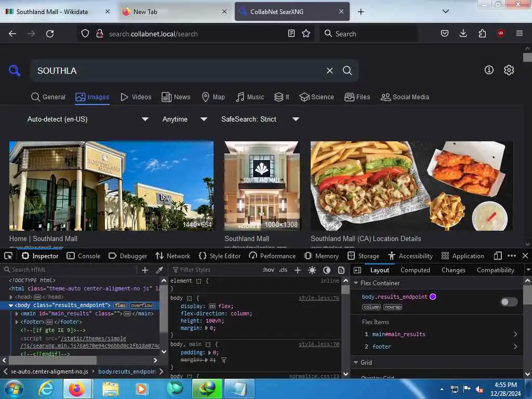Image resolution: width=532 pixels, height=399 pixels.
Task: Toggle .cls class panel
Action: (x=283, y=270)
